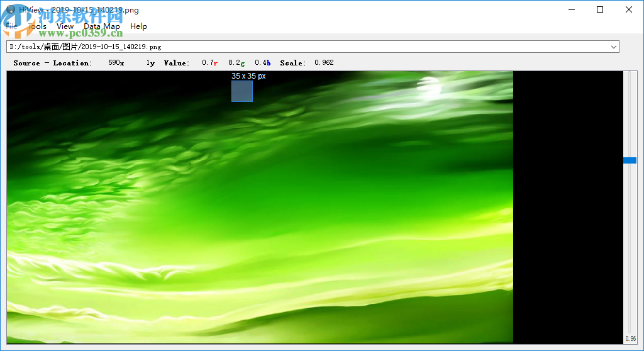Click the Source - Location label

click(x=53, y=63)
